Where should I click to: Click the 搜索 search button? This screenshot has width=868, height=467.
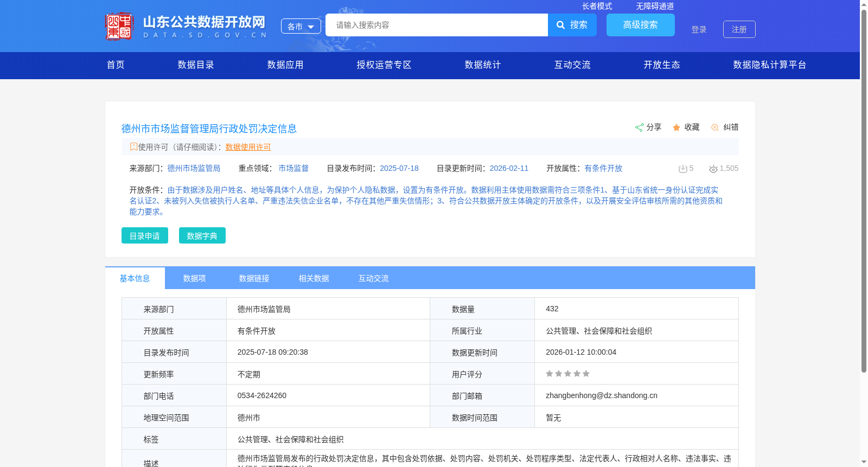click(x=572, y=25)
